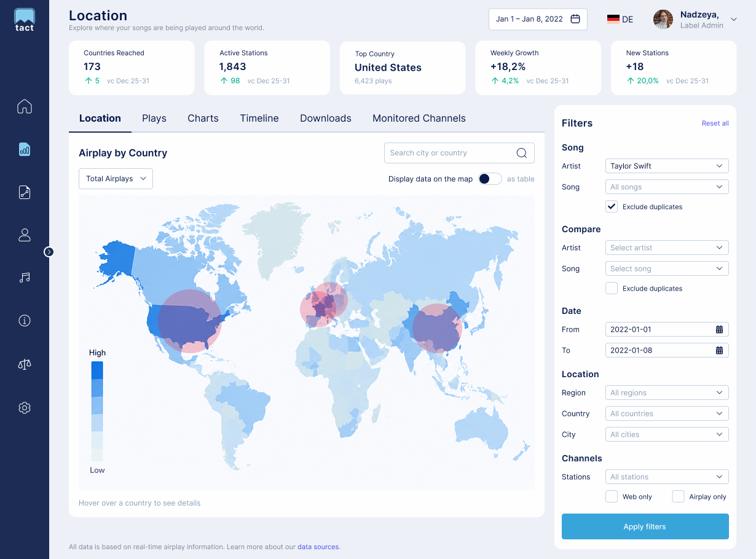
Task: Click the green arrow in Countries Reached card
Action: [x=88, y=80]
